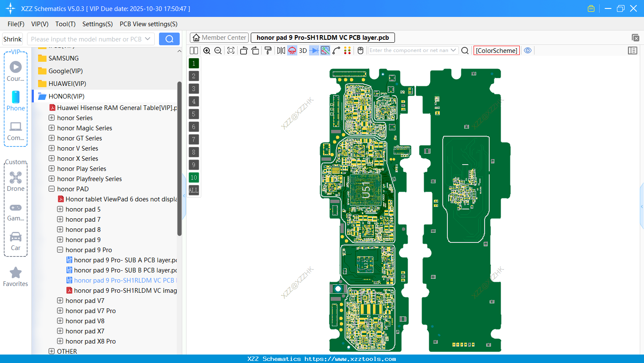Click the Shrink button
This screenshot has height=363, width=644.
(x=13, y=39)
